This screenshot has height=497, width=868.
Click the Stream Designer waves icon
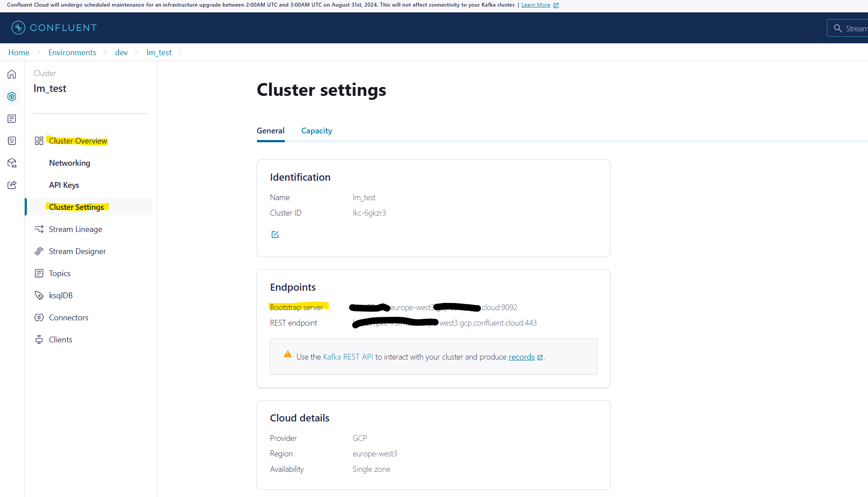[x=39, y=251]
